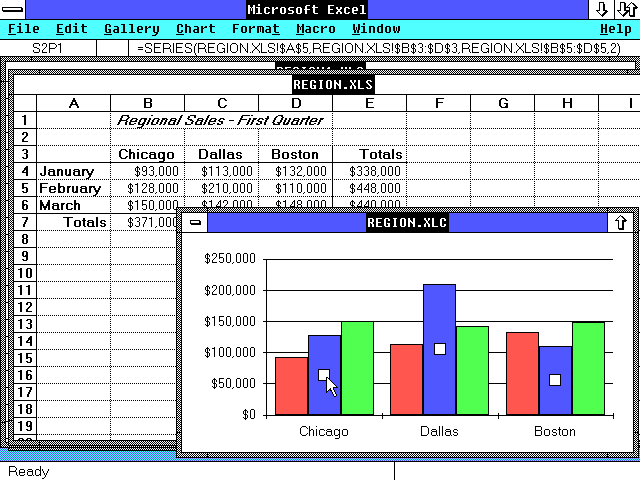Click the Chicago category axis label

[324, 431]
